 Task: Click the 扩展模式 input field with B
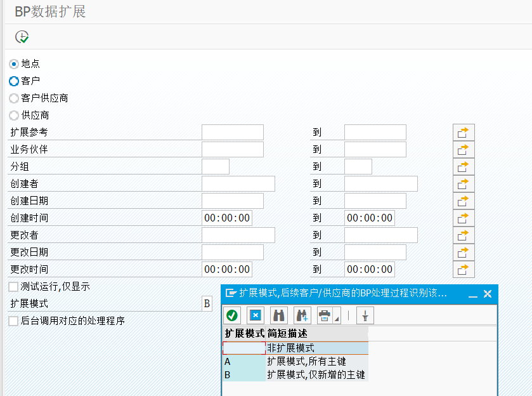point(207,303)
